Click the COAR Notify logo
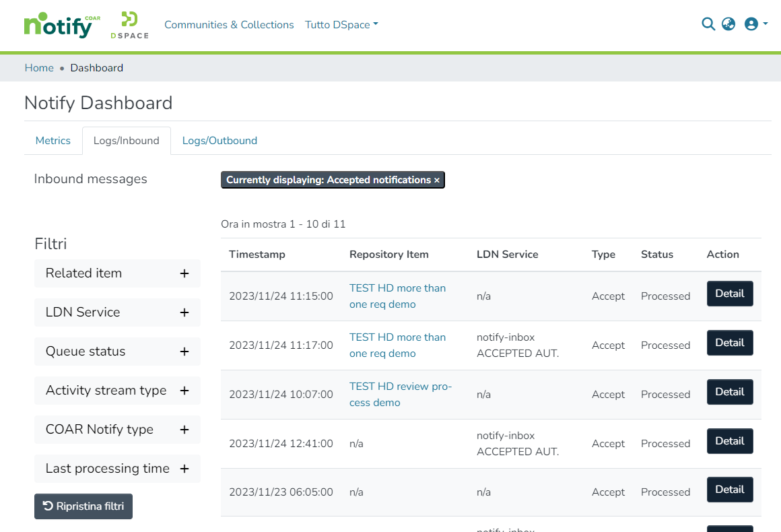The width and height of the screenshot is (781, 532). [x=61, y=26]
